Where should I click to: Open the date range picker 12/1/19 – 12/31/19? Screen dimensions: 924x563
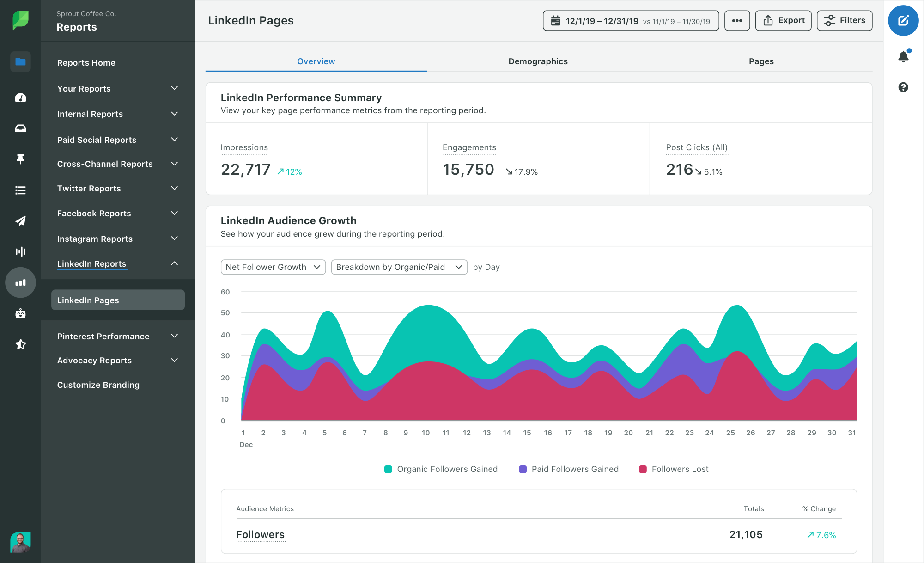[x=631, y=21]
